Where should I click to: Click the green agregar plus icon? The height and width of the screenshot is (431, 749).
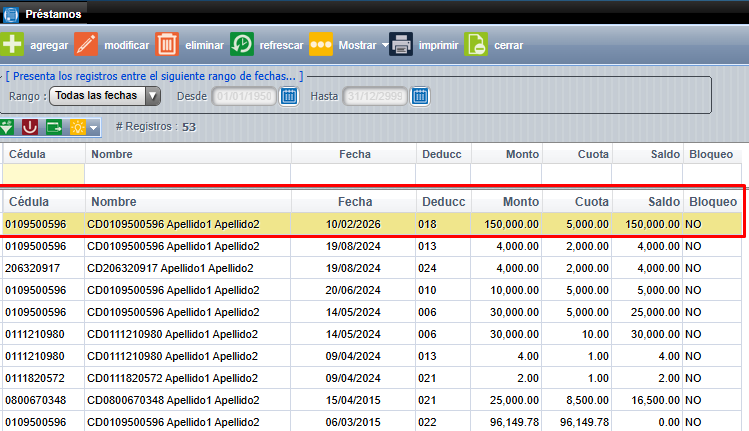12,45
